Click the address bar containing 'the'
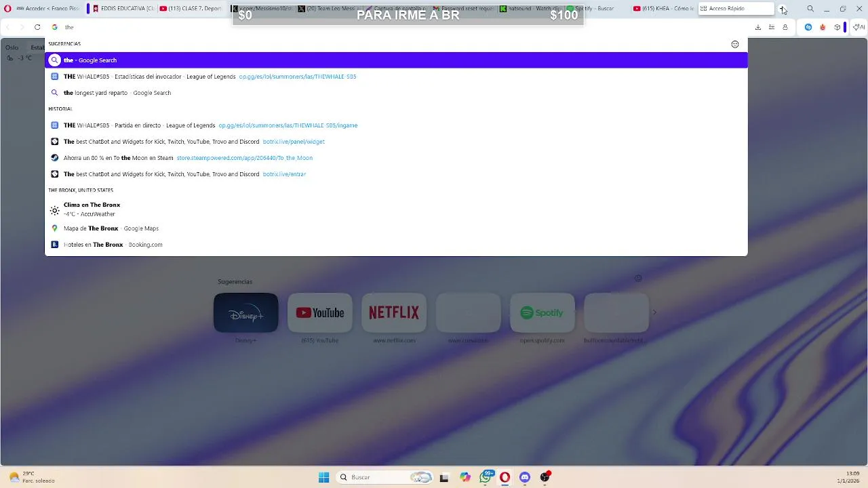Image resolution: width=868 pixels, height=488 pixels. (x=397, y=27)
